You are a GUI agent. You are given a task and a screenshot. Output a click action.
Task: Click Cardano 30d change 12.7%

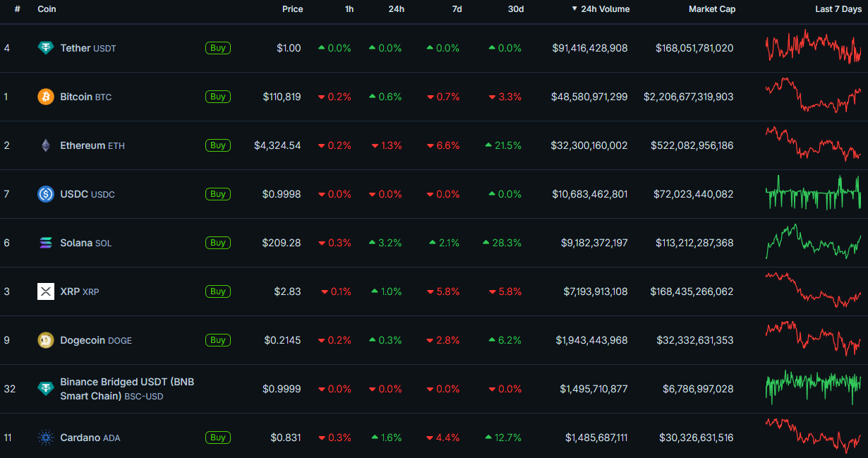(503, 438)
